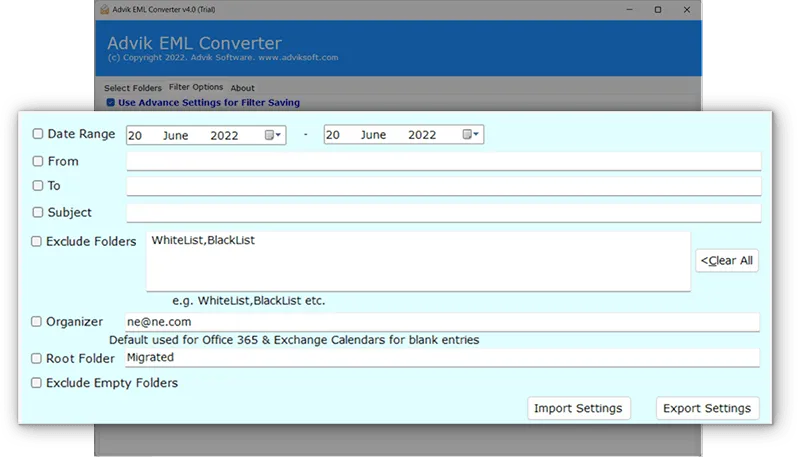The height and width of the screenshot is (457, 798).
Task: Open the Filter Options tab
Action: click(196, 87)
